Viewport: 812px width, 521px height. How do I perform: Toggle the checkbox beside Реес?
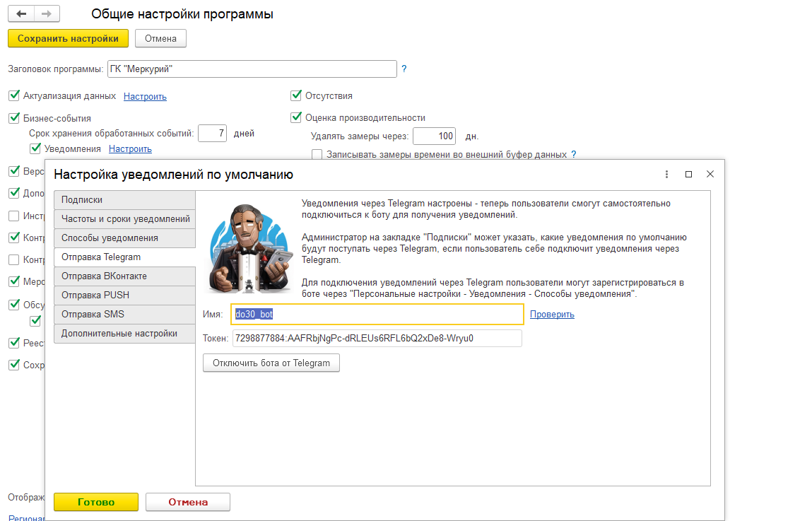(x=14, y=343)
